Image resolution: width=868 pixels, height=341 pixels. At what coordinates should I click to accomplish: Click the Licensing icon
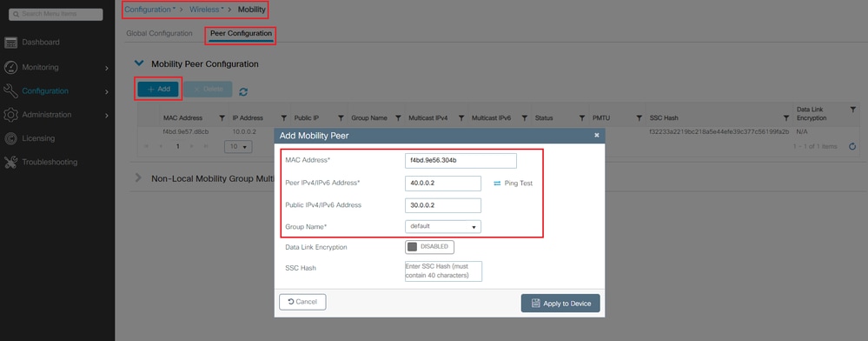10,138
